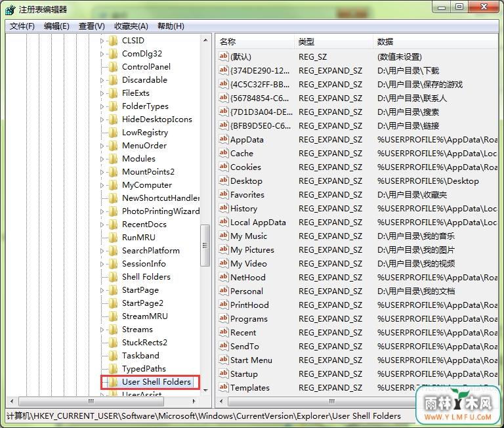Open the 查看(V) menu

click(x=92, y=26)
